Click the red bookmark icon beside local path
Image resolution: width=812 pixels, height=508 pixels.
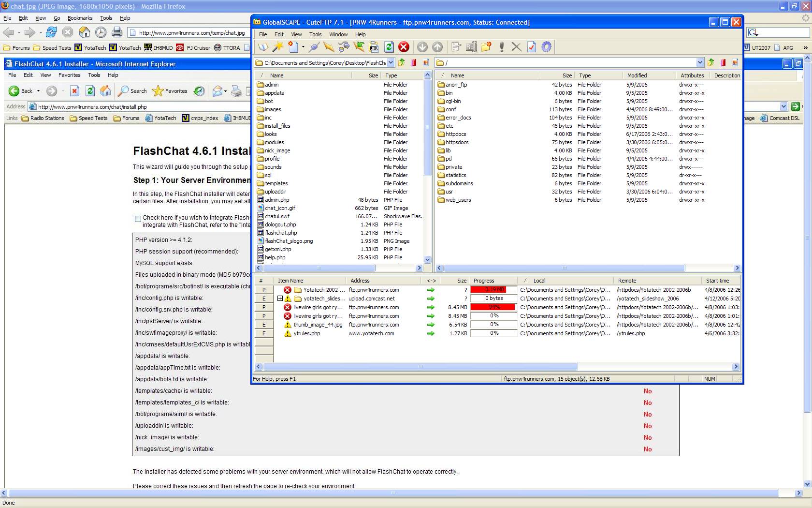(x=414, y=62)
